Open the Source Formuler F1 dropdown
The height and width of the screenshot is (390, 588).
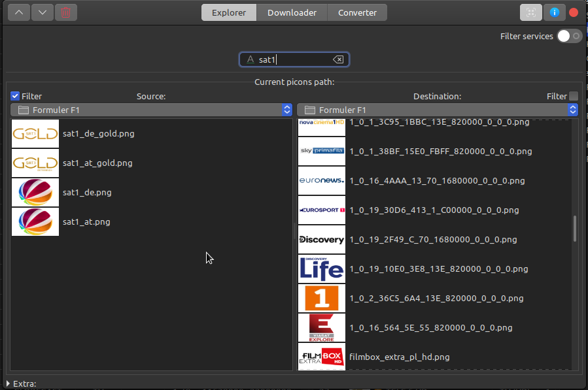click(152, 110)
